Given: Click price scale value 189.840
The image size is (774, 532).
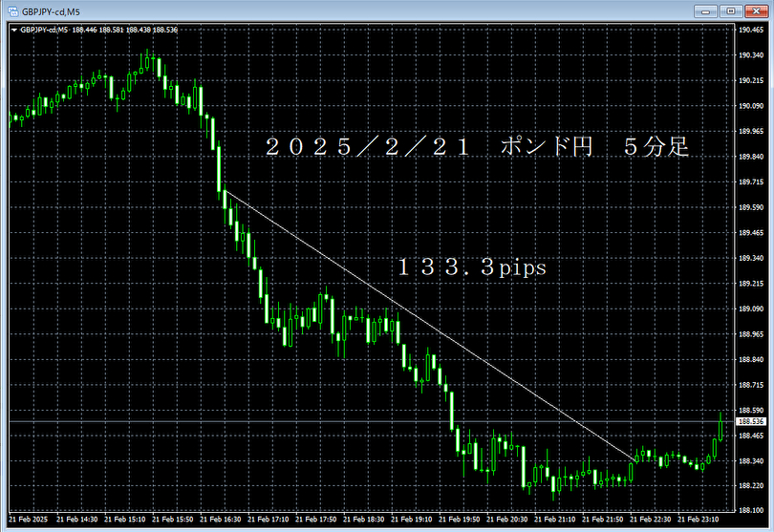Looking at the screenshot, I should point(751,157).
